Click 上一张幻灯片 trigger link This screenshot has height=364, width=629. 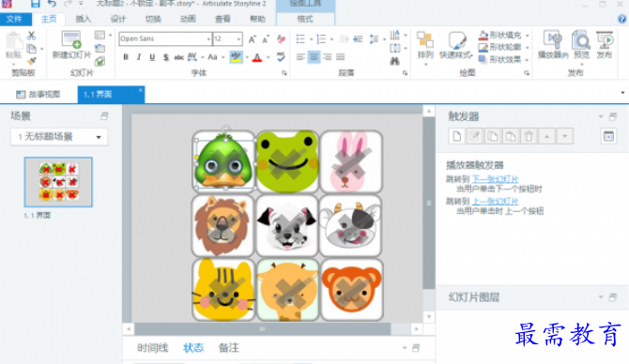coord(495,202)
